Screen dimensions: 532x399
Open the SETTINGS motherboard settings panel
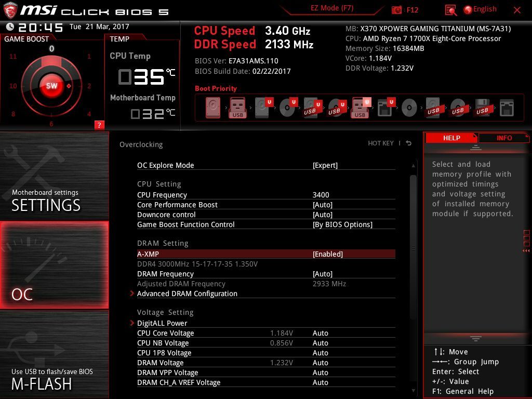pos(54,176)
